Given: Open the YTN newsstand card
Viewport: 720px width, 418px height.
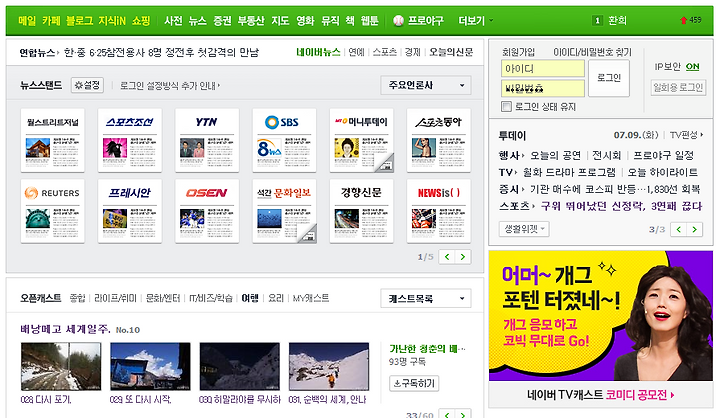Looking at the screenshot, I should point(207,141).
